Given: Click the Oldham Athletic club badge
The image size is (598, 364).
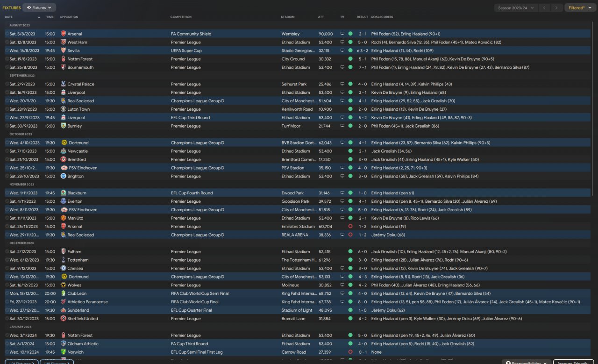Looking at the screenshot, I should click(64, 344).
